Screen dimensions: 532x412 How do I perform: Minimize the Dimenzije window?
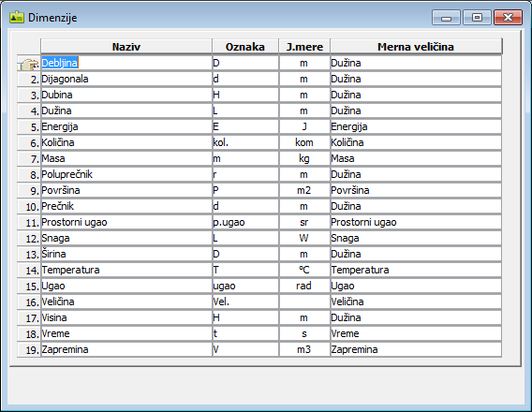click(x=446, y=18)
